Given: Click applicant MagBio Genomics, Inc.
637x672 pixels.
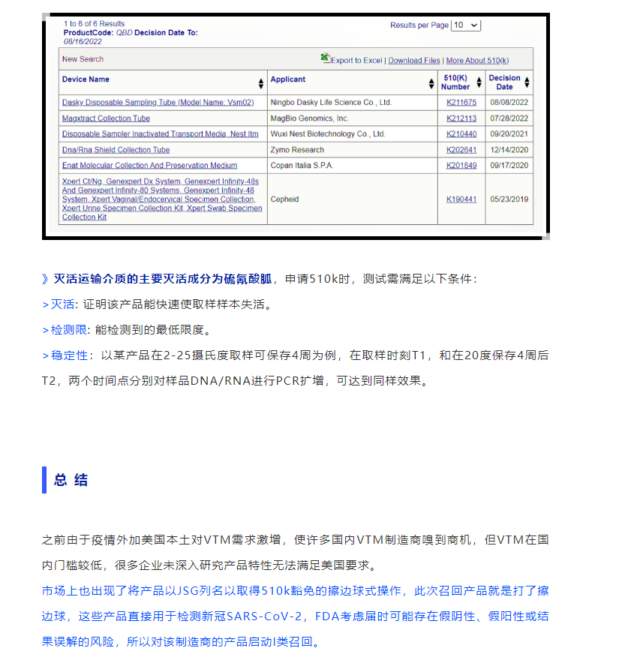Looking at the screenshot, I should tap(310, 118).
